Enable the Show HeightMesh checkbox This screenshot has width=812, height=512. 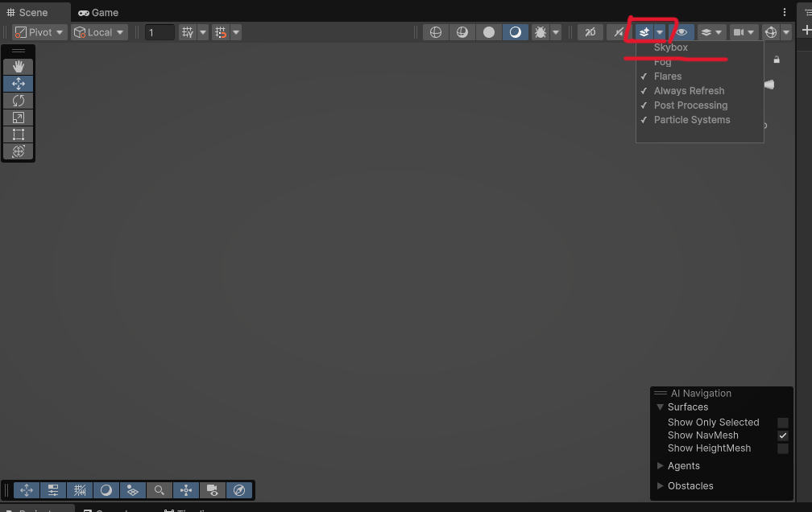782,448
